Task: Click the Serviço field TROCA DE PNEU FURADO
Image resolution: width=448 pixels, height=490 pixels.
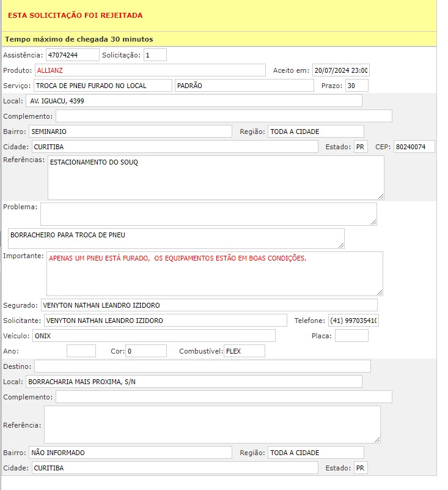Action: click(103, 86)
